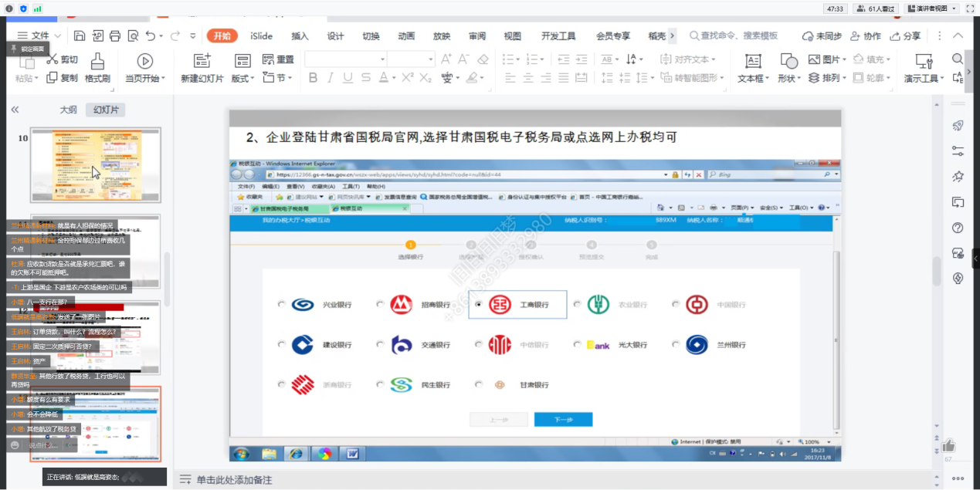Switch to the iSlide tab
Viewport: 980px width, 490px height.
pyautogui.click(x=261, y=35)
